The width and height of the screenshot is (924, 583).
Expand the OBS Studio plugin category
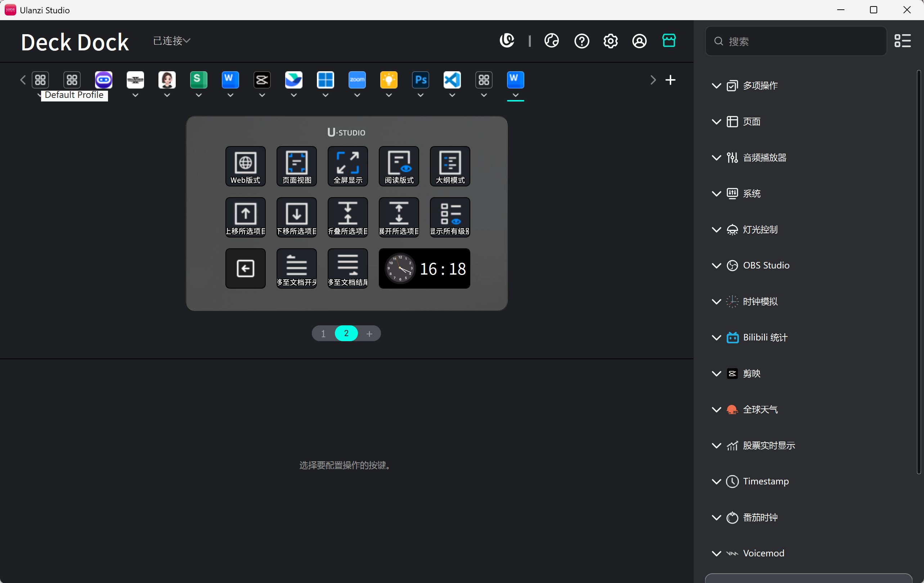(766, 266)
